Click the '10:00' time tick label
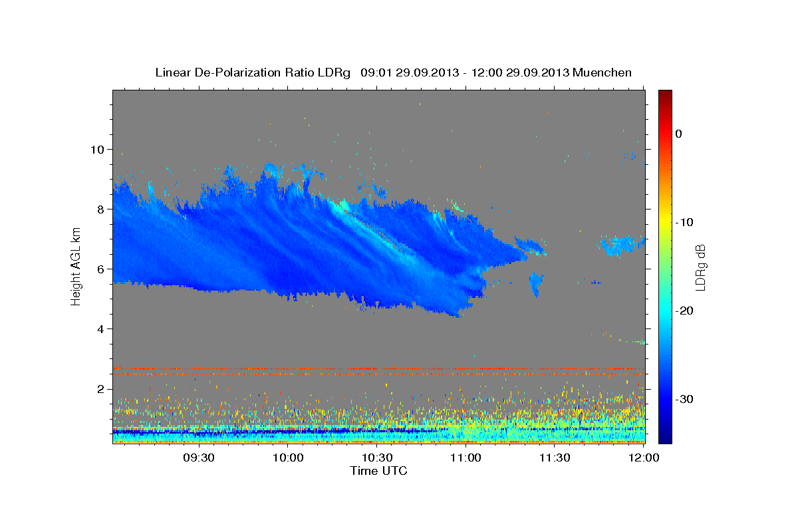This screenshot has width=798, height=532. tap(289, 458)
